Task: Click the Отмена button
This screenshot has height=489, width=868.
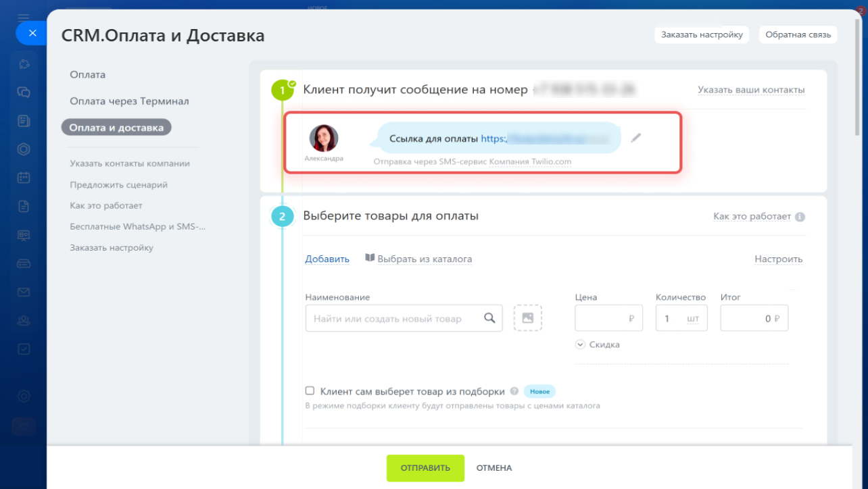Action: pos(493,468)
